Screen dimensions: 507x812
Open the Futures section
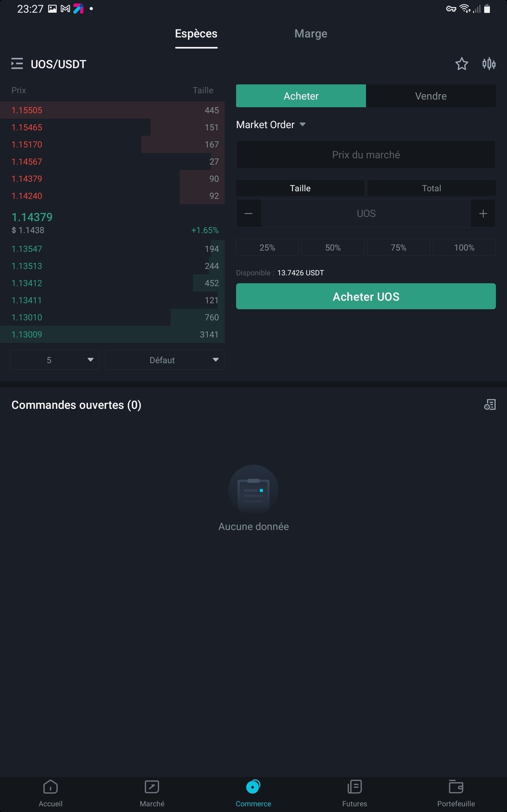[x=355, y=793]
